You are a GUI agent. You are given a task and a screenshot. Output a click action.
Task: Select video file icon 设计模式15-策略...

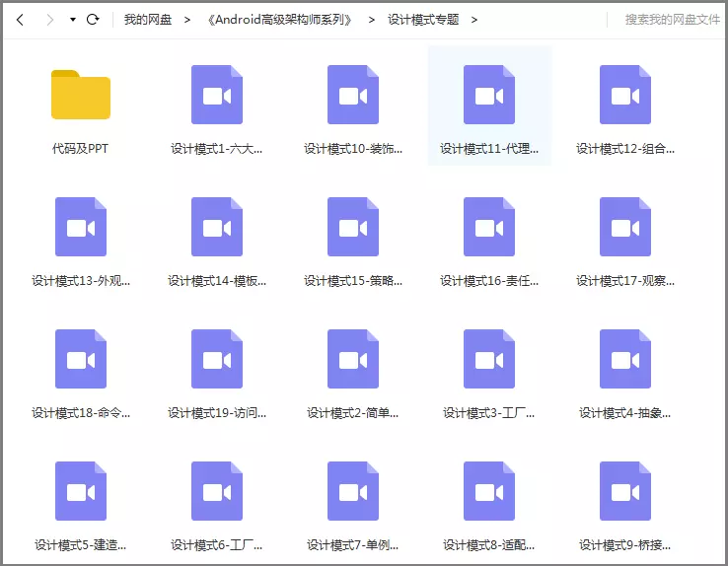[x=353, y=227]
